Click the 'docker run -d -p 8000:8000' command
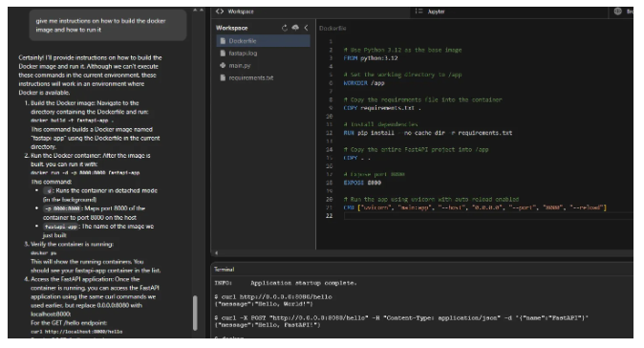644x348 pixels. [x=85, y=173]
